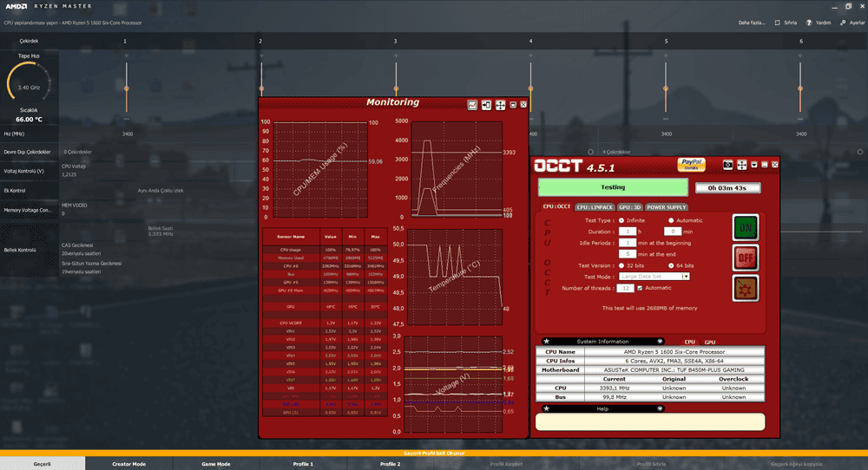The image size is (868, 470).
Task: Click Creator Mode at the bottom bar
Action: coord(128,464)
